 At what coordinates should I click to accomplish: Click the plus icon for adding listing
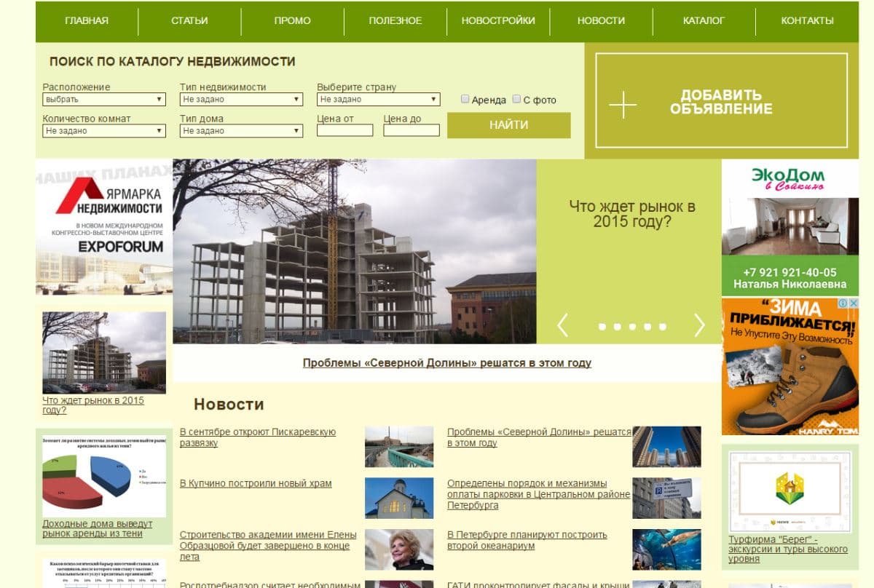[x=622, y=106]
